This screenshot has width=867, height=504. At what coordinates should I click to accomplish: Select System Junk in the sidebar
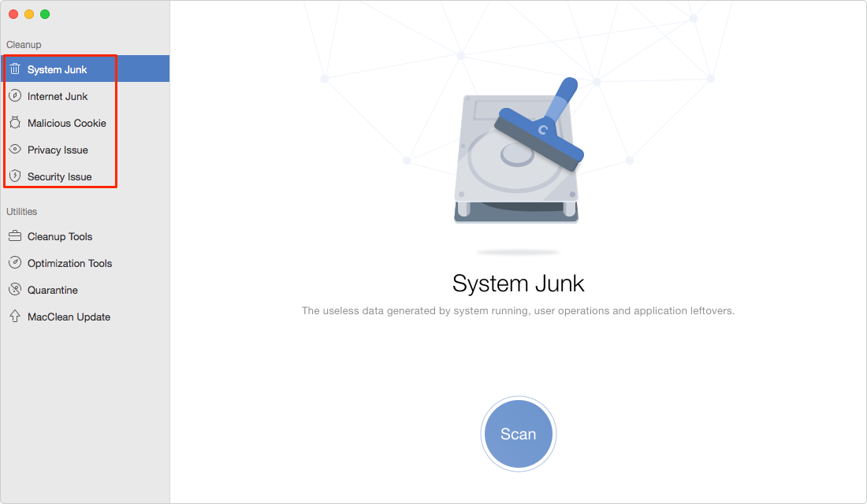[x=85, y=69]
